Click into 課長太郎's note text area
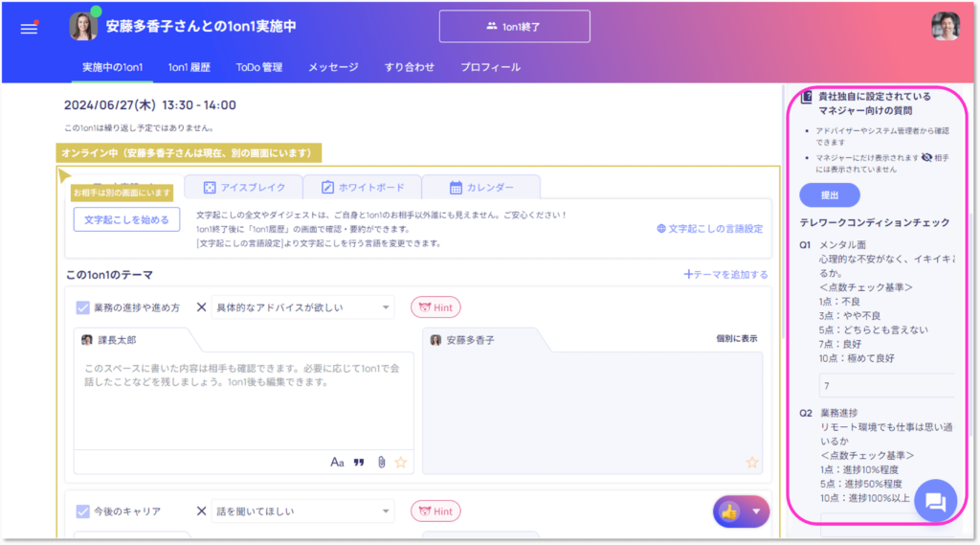The width and height of the screenshot is (980, 545). 244,400
